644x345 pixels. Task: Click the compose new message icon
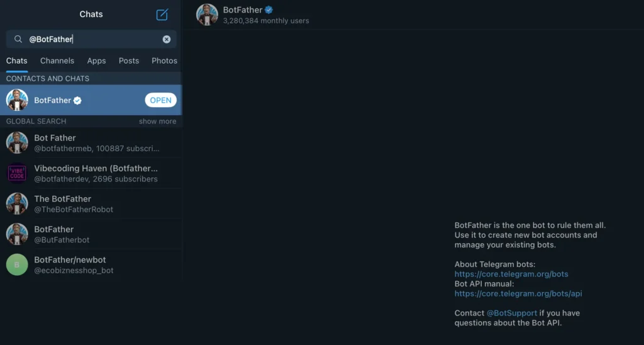click(162, 14)
